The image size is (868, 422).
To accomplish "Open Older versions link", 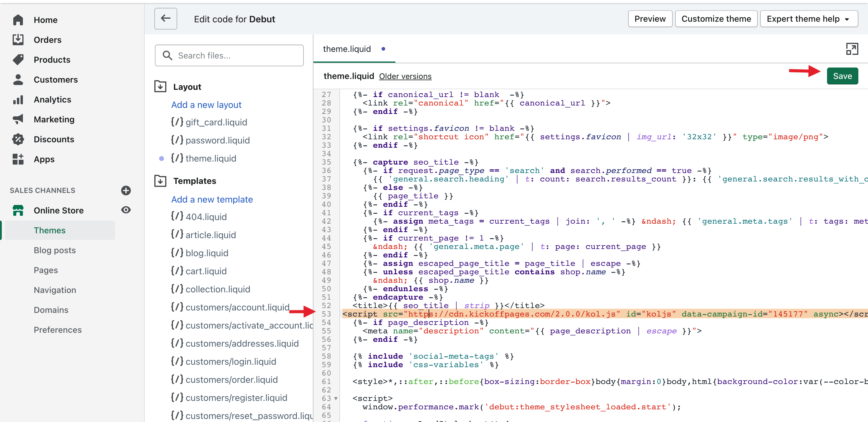I will pos(405,77).
